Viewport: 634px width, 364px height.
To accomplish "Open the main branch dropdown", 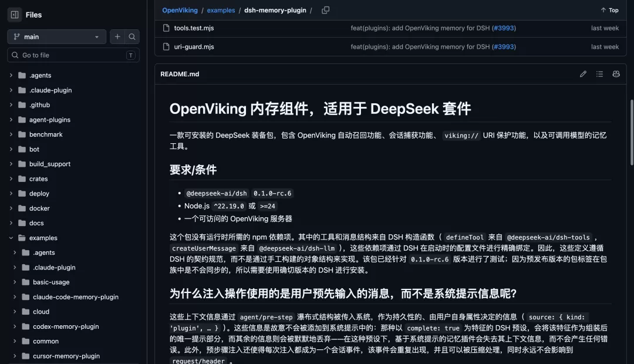I will (x=56, y=37).
